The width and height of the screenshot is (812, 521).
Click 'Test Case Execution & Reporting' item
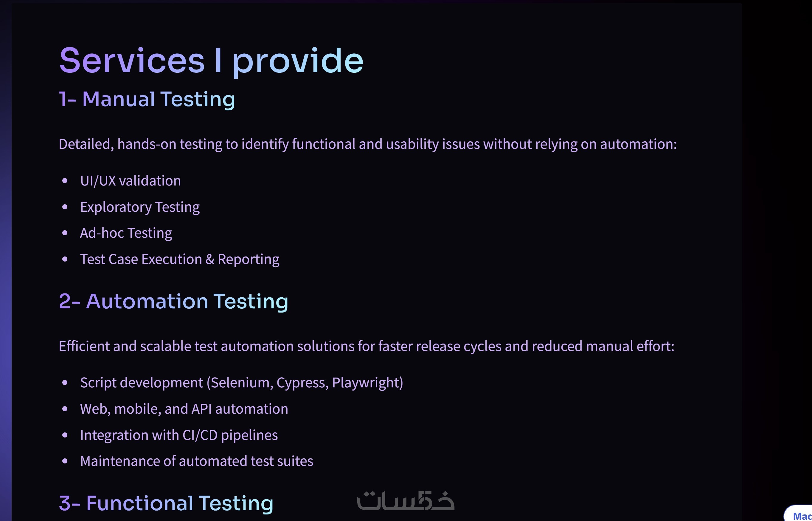pyautogui.click(x=179, y=259)
